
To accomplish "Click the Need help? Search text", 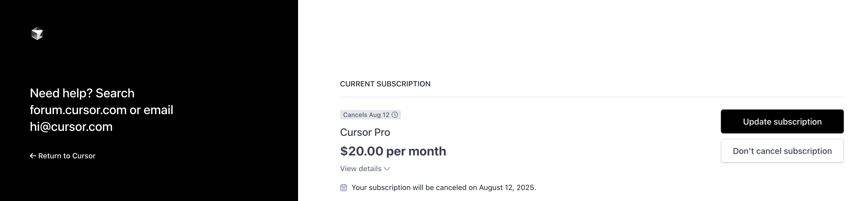I will 82,93.
